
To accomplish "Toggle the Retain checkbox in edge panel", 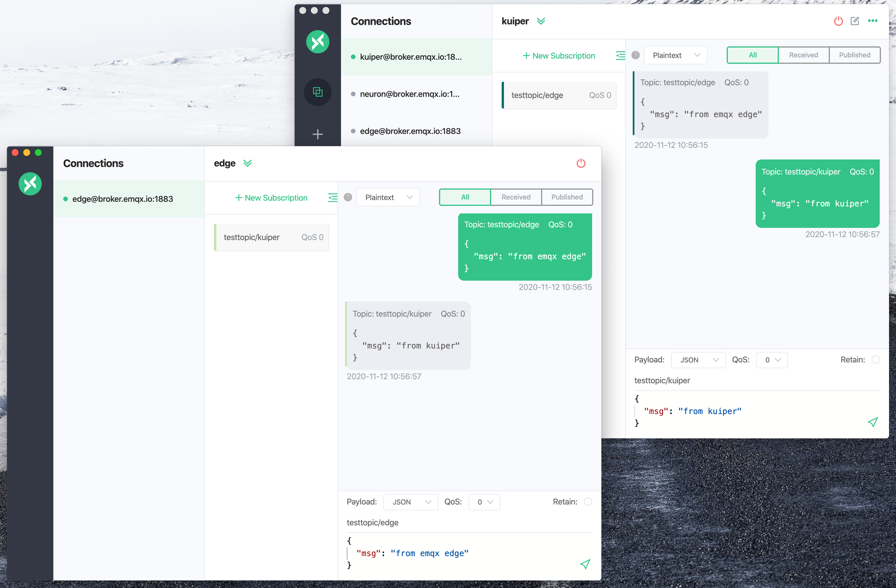I will click(x=588, y=501).
